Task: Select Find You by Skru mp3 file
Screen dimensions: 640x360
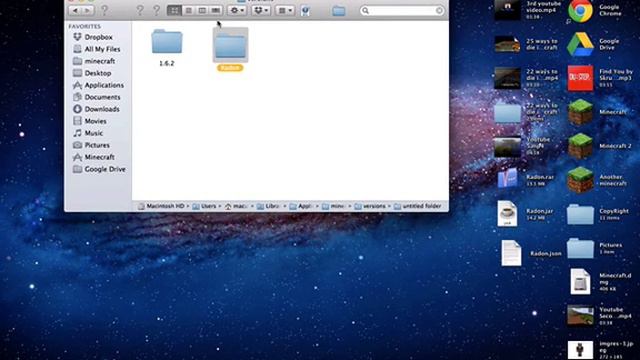Action: 580,78
